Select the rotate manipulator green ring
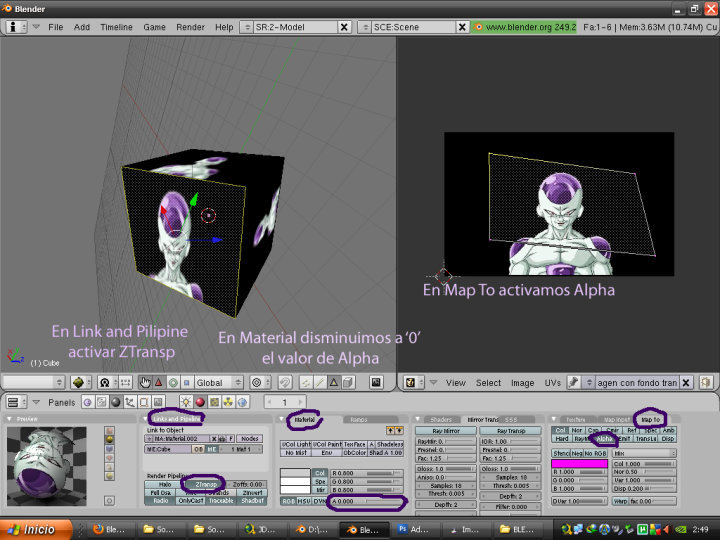This screenshot has width=720, height=540. [173, 382]
